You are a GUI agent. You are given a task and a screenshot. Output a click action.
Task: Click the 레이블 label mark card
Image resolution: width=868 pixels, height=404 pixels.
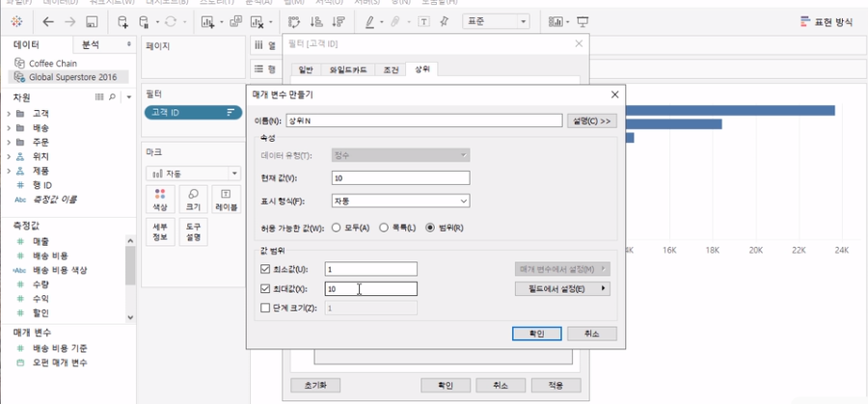pyautogui.click(x=226, y=200)
